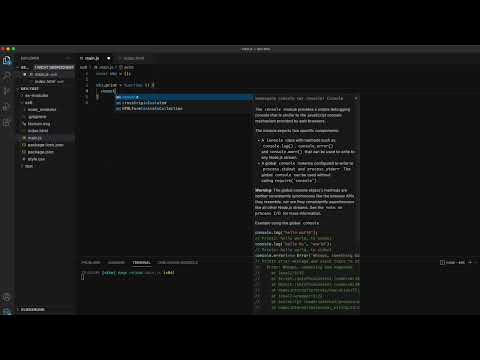Viewport: 480px width, 360px height.
Task: Close the suggestion details panel
Action: coord(356,98)
